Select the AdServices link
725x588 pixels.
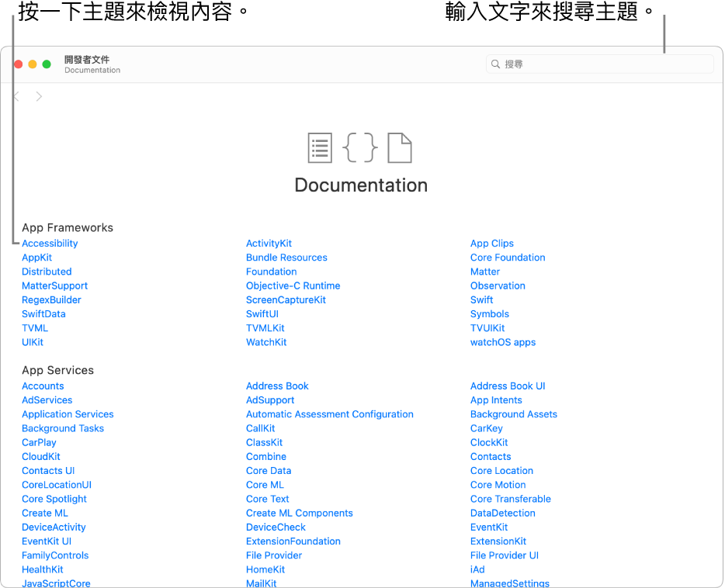47,400
